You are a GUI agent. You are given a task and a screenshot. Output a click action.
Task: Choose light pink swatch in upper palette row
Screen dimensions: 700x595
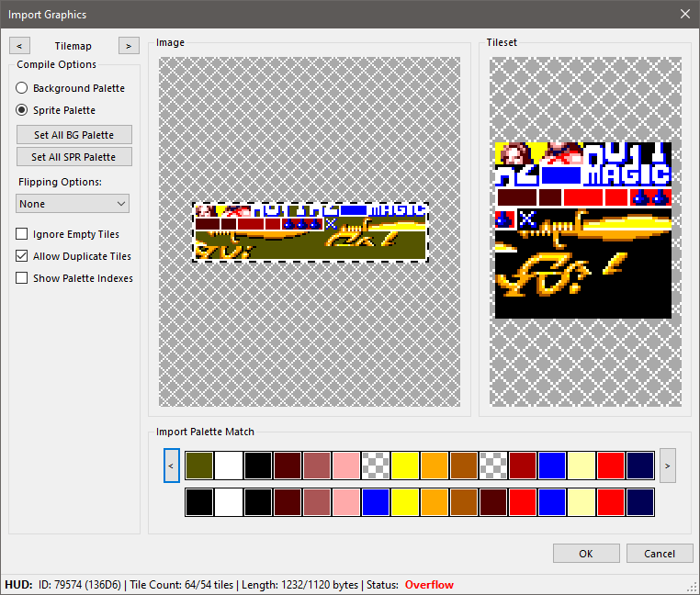point(346,466)
